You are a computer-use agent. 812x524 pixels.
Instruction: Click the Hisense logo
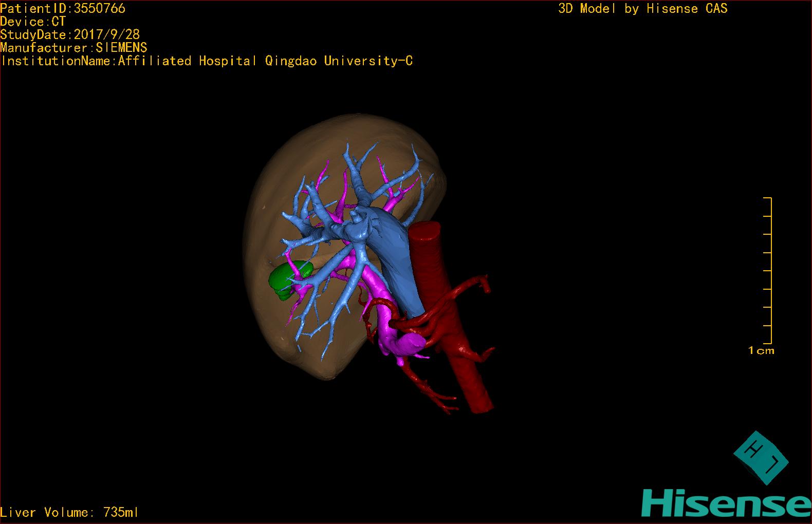tap(727, 503)
